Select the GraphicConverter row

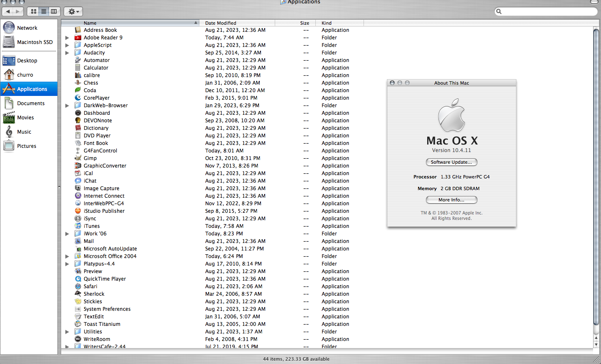pos(327,166)
